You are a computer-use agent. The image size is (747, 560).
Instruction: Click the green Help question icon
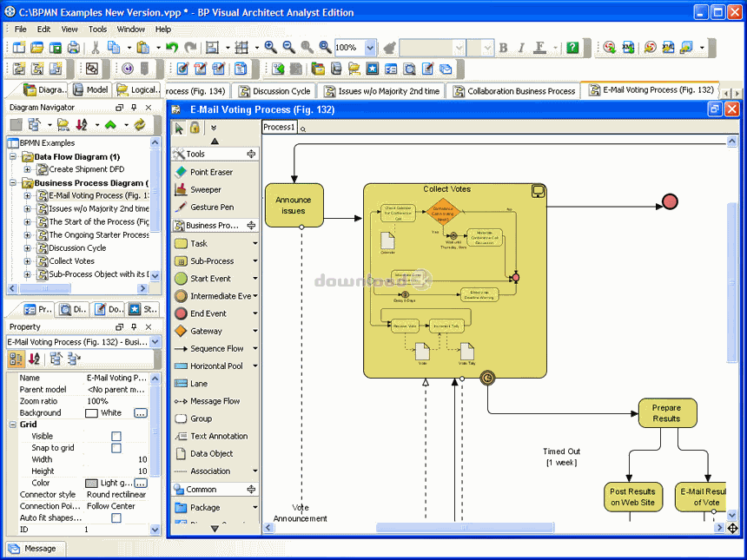click(x=572, y=47)
